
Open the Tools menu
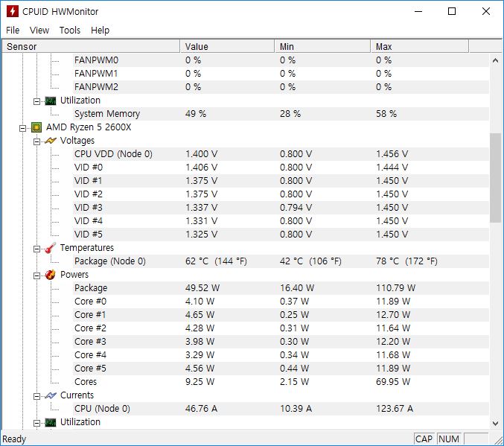[70, 31]
